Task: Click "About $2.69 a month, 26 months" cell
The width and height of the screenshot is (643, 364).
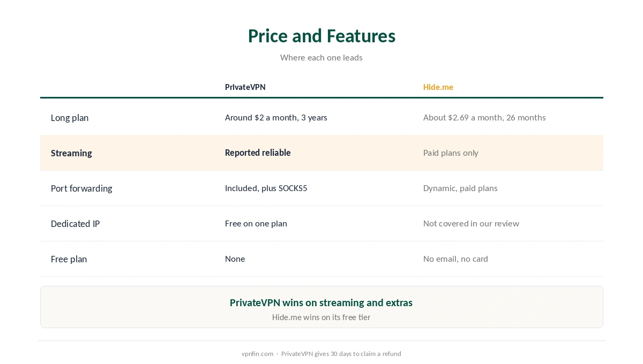Action: (x=484, y=118)
